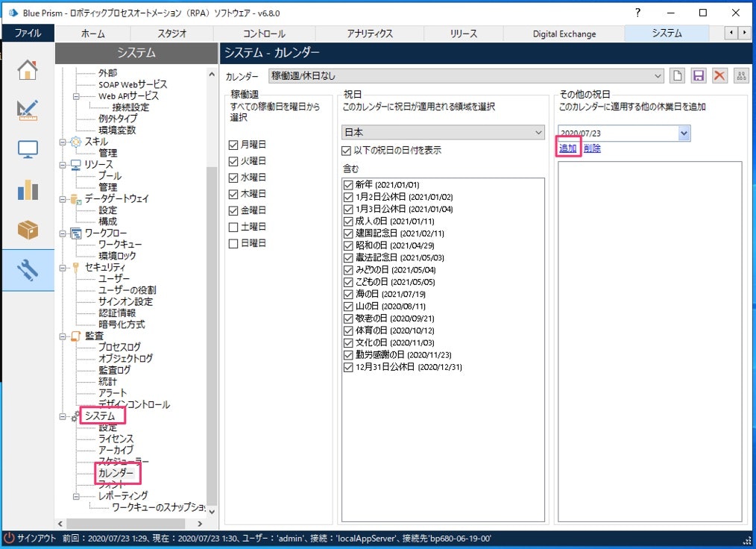Click the sign-out power icon in status bar
Image resolution: width=756 pixels, height=549 pixels.
tap(9, 538)
